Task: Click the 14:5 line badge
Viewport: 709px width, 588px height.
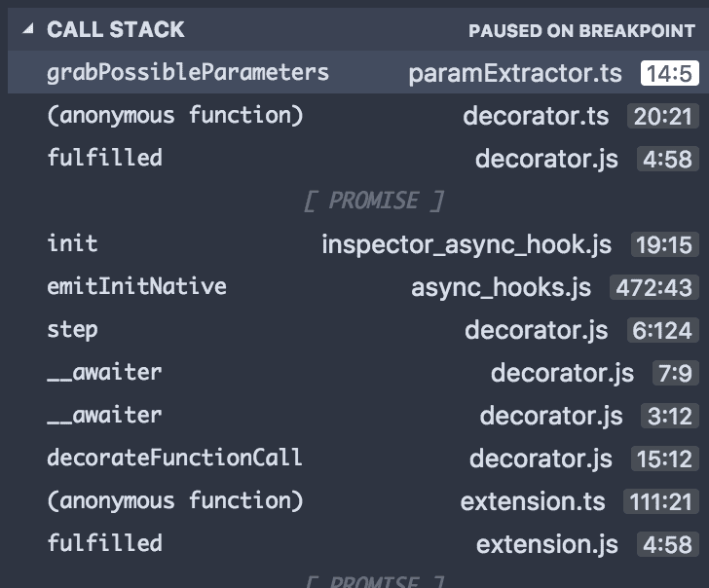Action: click(668, 74)
